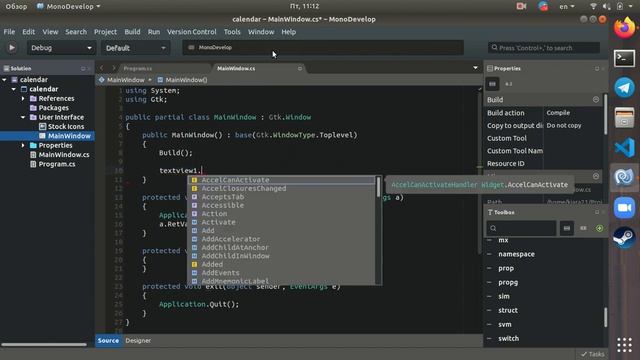The image size is (640, 360).
Task: Open Telegram from the Ubuntu dock
Action: tap(624, 88)
